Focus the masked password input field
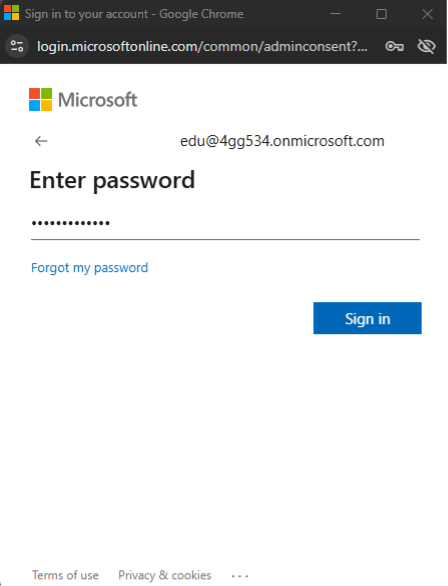The height and width of the screenshot is (586, 448). click(x=225, y=223)
